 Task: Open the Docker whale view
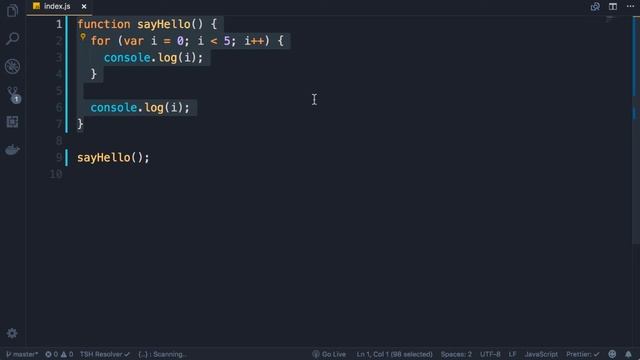point(13,150)
